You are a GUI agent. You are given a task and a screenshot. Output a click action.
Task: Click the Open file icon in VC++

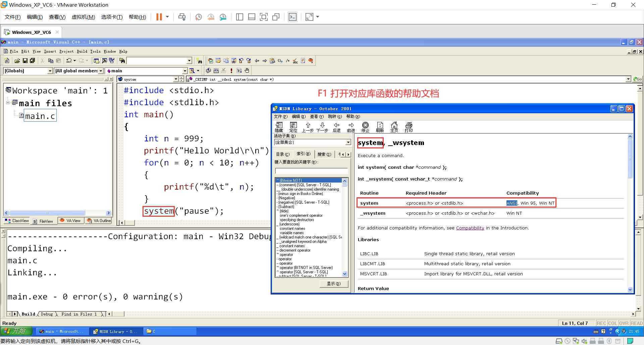[17, 61]
